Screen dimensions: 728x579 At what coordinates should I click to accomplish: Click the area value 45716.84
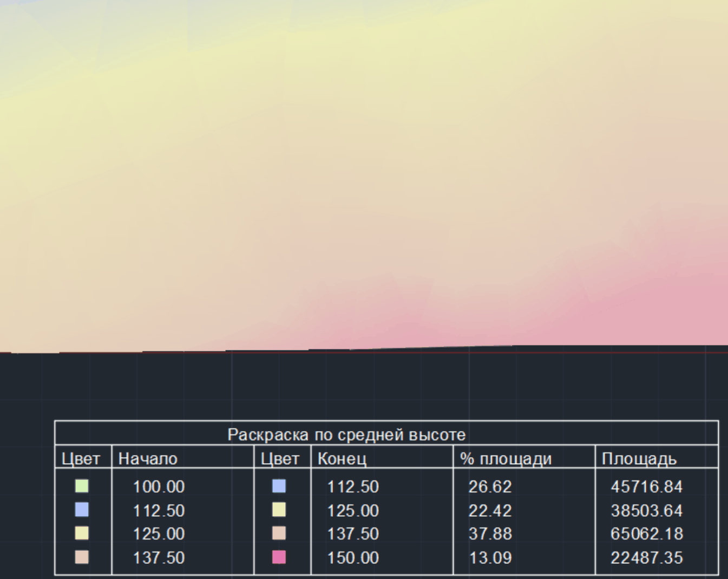tap(646, 486)
